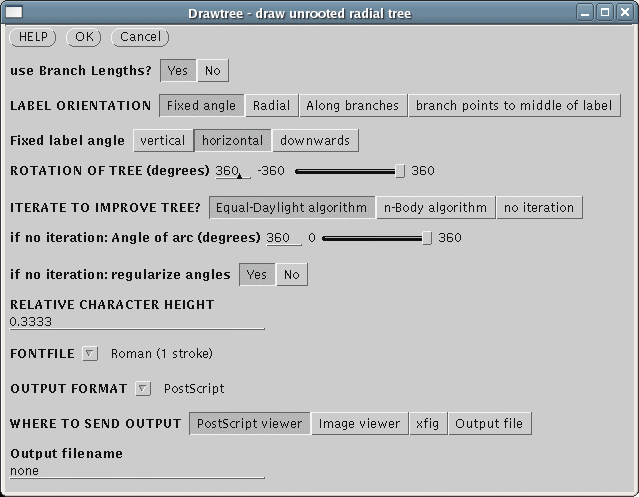This screenshot has height=497, width=639.
Task: Click the PostScript output format text
Action: 194,389
